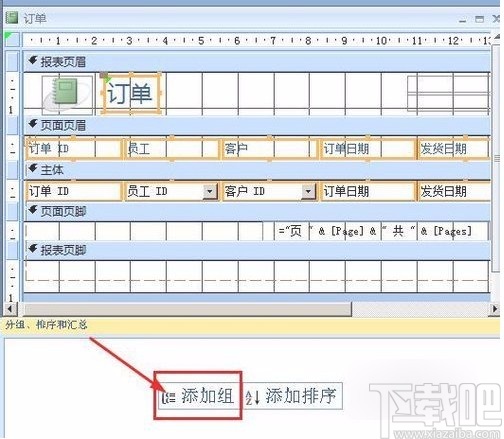This screenshot has width=504, height=439.
Task: Select the 发货日期 label in page header
Action: click(454, 148)
